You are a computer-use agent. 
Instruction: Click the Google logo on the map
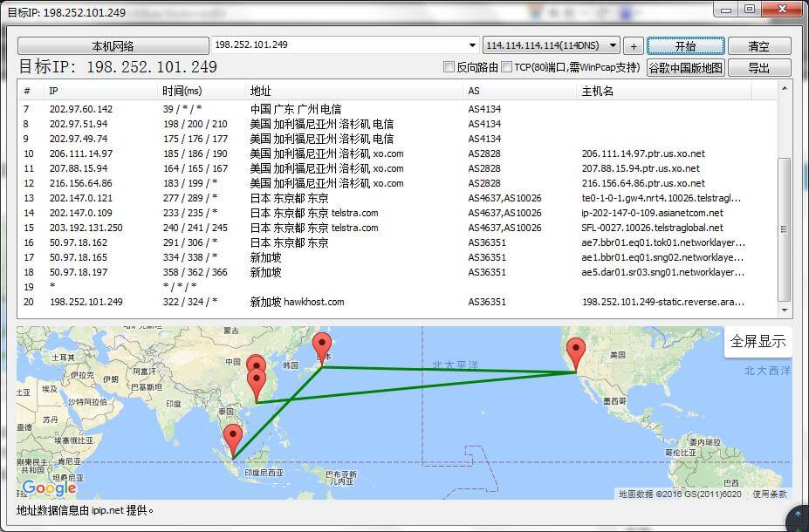49,488
